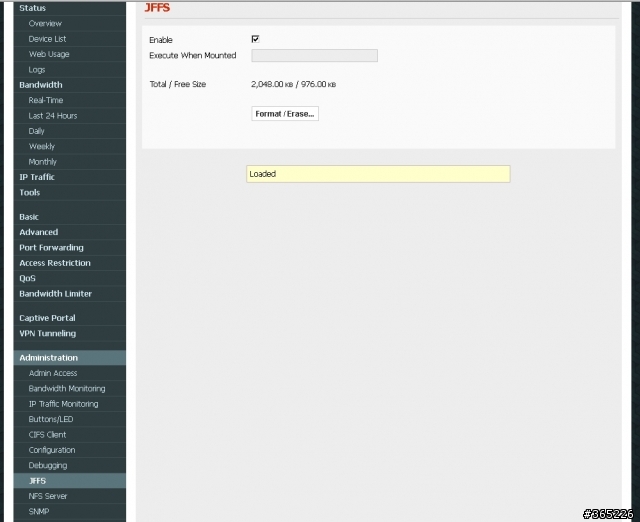Screen dimensions: 640x522
Task: Toggle the JFFS Enable checkbox
Action: (256, 39)
